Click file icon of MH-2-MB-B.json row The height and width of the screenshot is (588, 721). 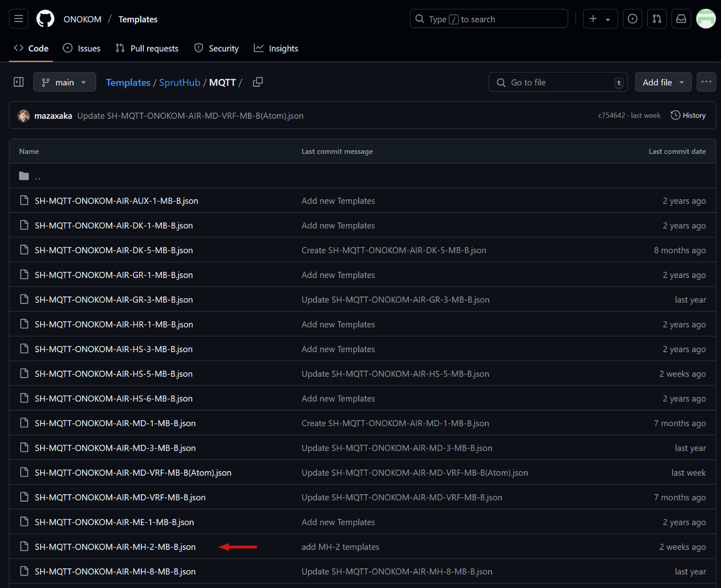[x=24, y=547]
